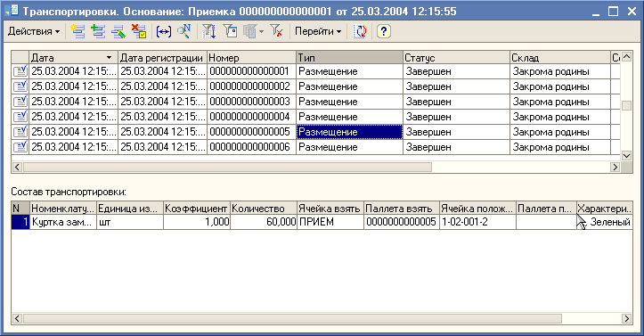
Task: Click the Тип column header
Action: click(x=349, y=58)
